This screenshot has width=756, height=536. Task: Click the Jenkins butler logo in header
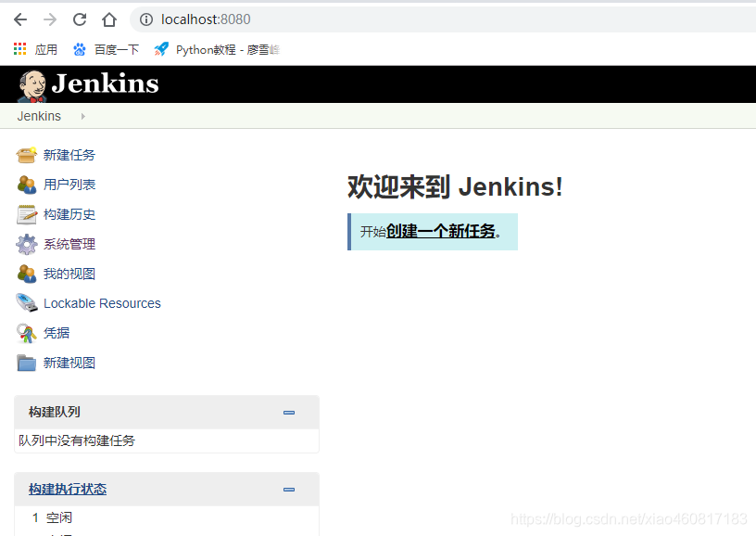(32, 86)
